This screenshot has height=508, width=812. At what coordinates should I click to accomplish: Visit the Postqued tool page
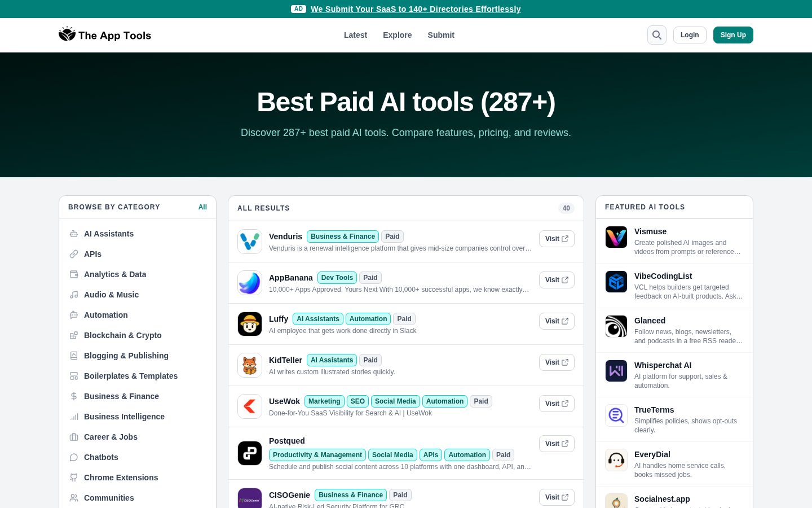[557, 444]
